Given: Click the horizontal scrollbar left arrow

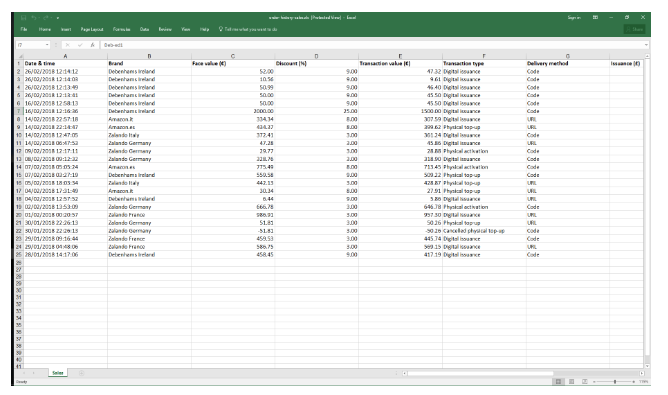Looking at the screenshot, I should pos(405,373).
